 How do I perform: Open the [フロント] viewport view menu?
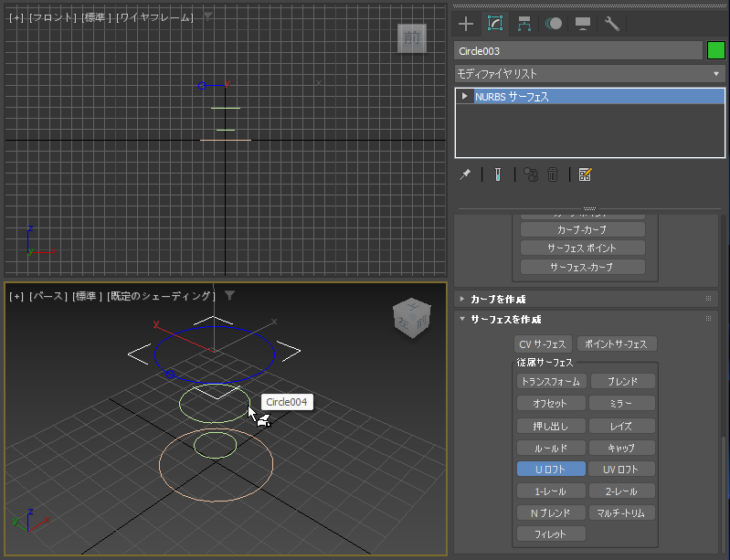point(53,17)
